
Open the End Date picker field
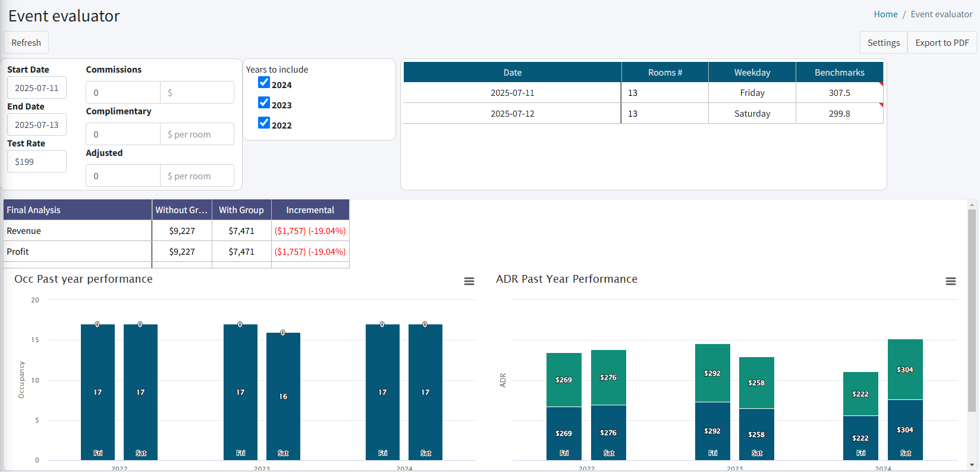(x=37, y=125)
